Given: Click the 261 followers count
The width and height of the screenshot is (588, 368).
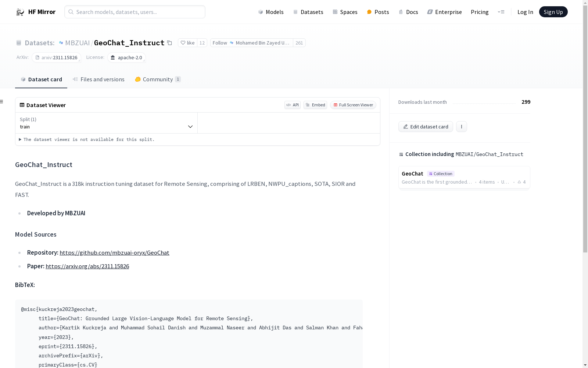Looking at the screenshot, I should pos(299,43).
